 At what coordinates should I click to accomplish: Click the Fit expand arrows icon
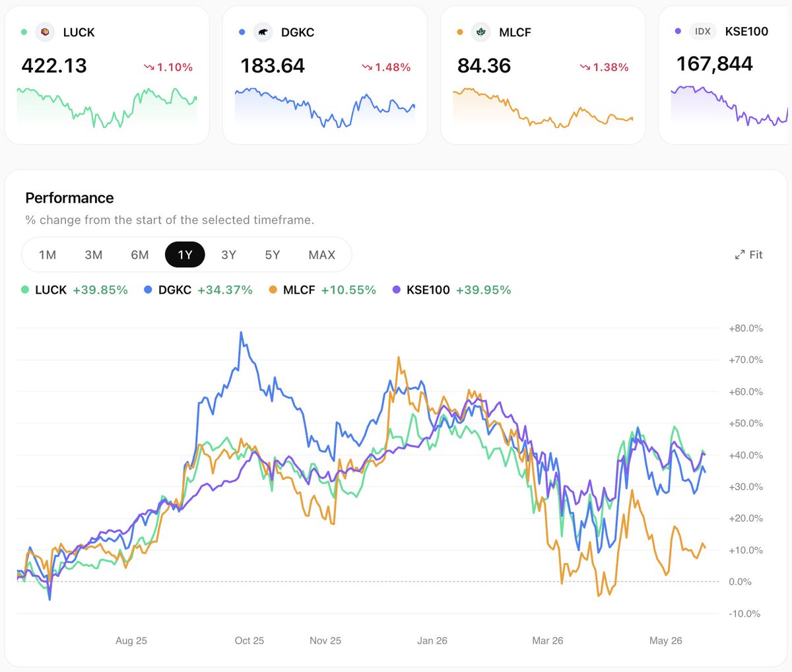(x=740, y=255)
